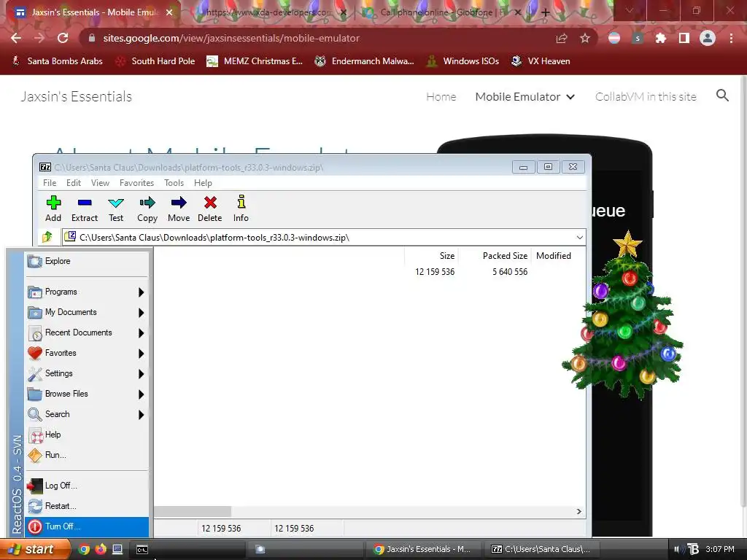Bookmark this page with the star
The height and width of the screenshot is (560, 747).
pos(585,38)
